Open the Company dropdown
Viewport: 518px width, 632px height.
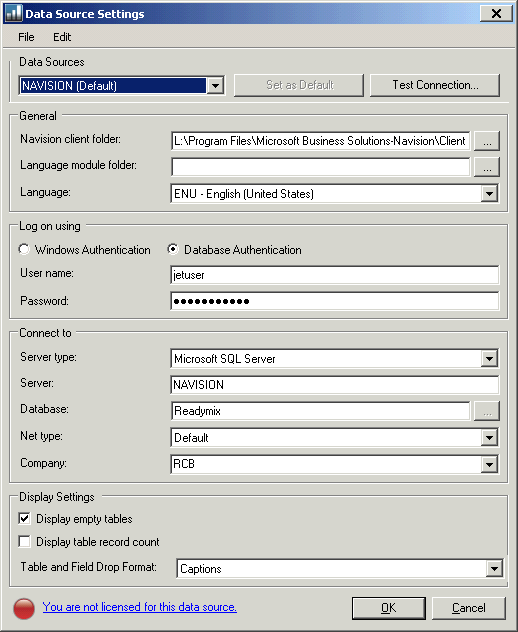coord(489,464)
